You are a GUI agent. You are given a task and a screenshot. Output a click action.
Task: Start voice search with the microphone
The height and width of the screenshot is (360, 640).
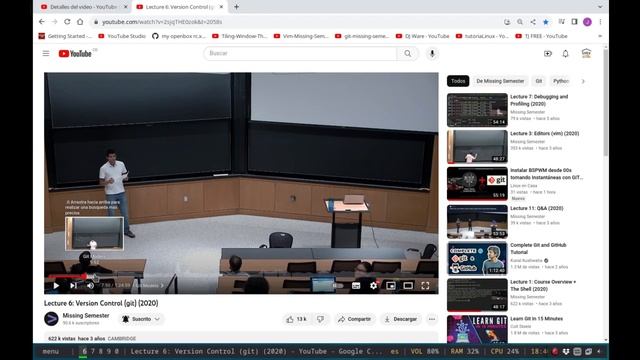tap(432, 53)
